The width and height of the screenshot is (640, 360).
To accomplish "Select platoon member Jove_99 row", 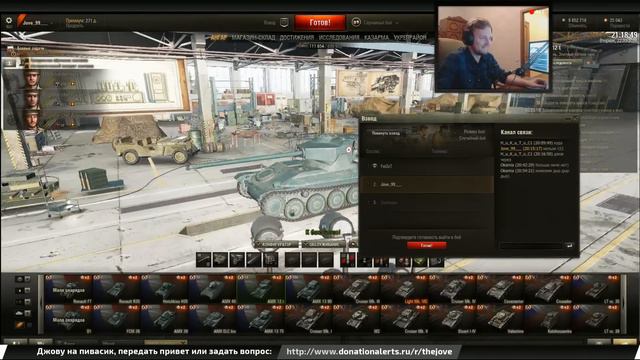I will tap(427, 184).
